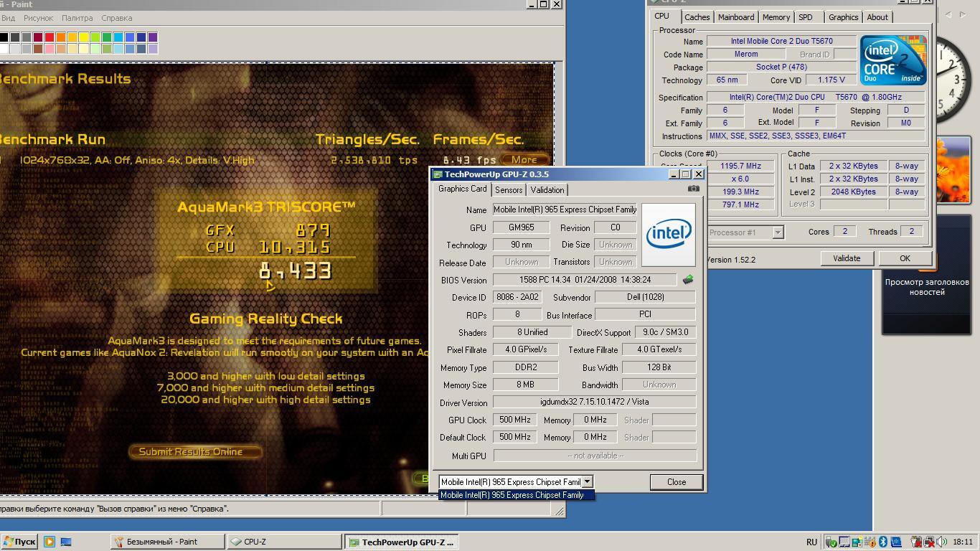Switch to the Validation tab in GPU-Z
Image resolution: width=980 pixels, height=551 pixels.
pos(547,190)
